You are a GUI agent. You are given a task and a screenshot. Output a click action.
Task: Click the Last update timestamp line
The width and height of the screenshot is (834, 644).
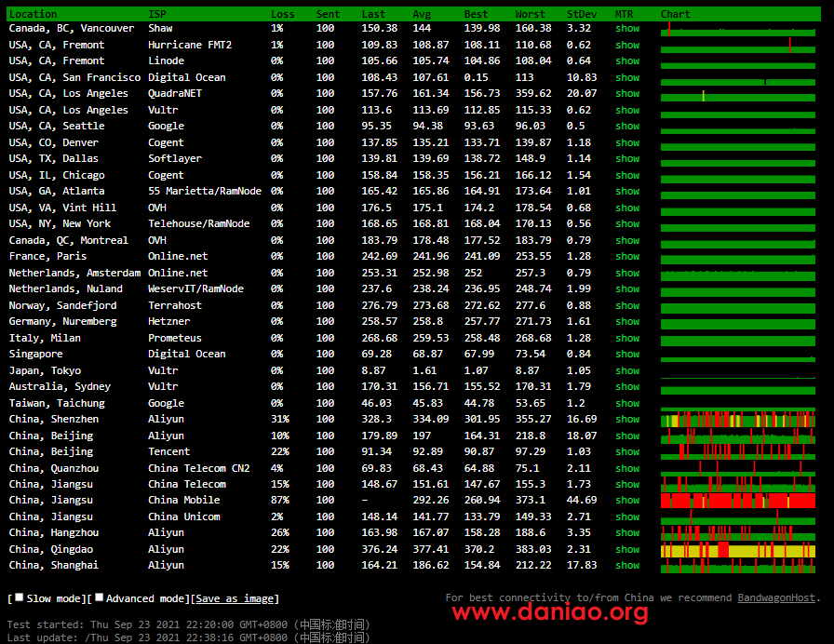click(x=188, y=637)
